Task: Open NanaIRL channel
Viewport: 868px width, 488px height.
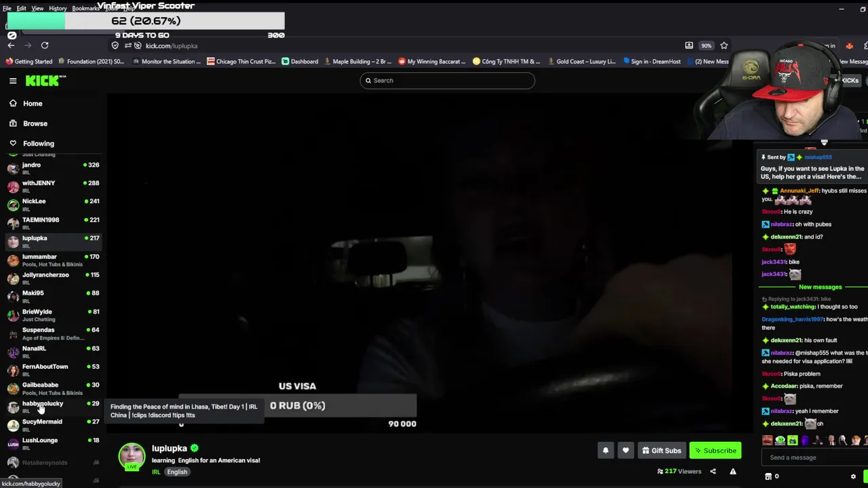Action: (x=53, y=352)
